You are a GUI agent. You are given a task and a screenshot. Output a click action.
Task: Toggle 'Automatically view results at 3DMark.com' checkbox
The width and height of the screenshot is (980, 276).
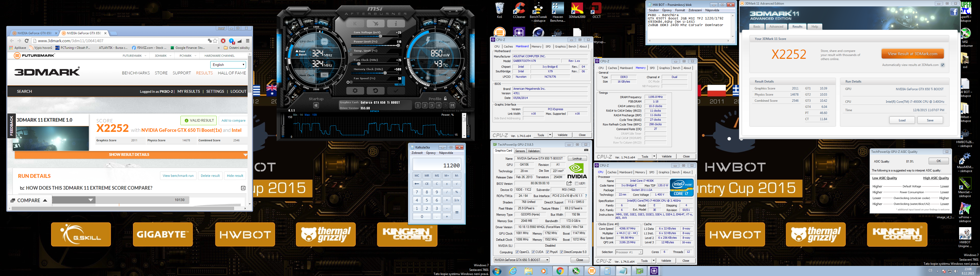942,65
